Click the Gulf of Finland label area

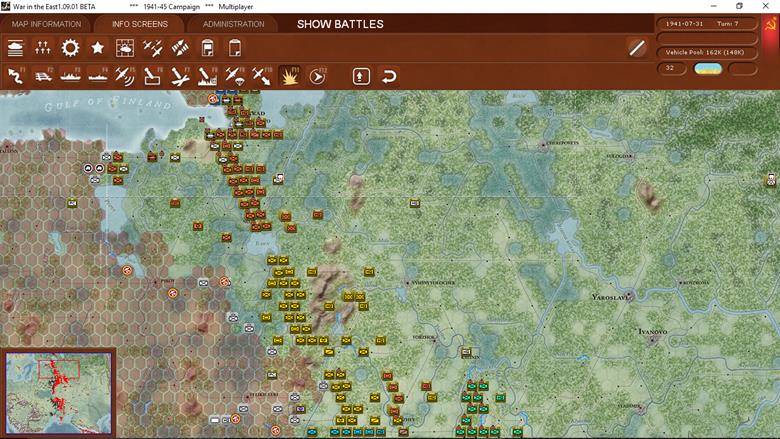coord(108,103)
